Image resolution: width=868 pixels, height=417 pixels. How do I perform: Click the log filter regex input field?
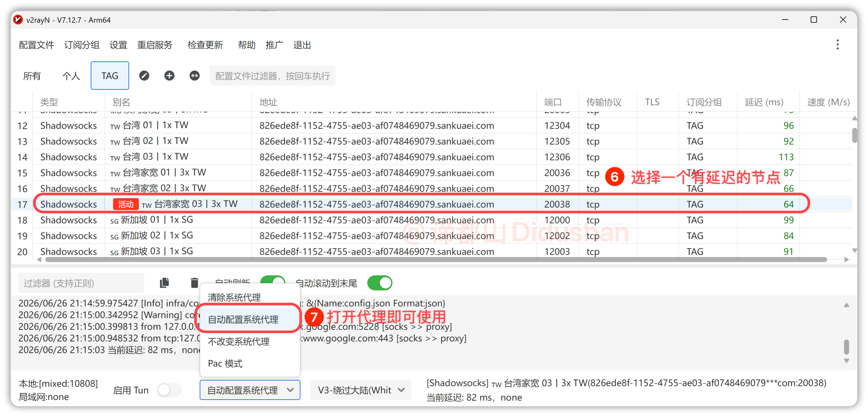click(x=81, y=283)
